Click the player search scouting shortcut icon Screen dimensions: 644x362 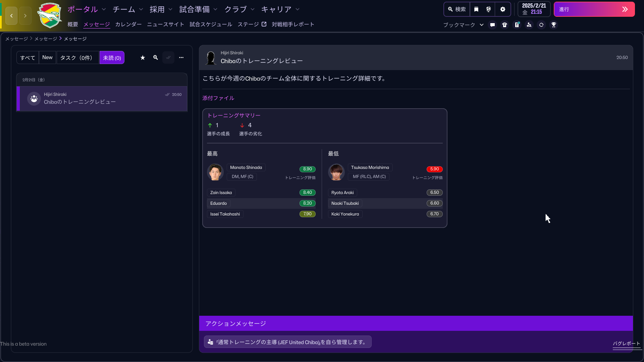[x=529, y=25]
